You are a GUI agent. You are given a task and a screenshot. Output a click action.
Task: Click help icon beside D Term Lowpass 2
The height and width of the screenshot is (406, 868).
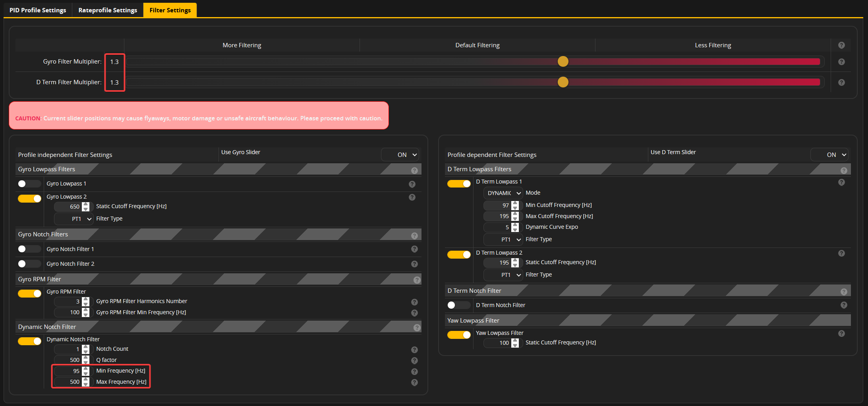(841, 253)
